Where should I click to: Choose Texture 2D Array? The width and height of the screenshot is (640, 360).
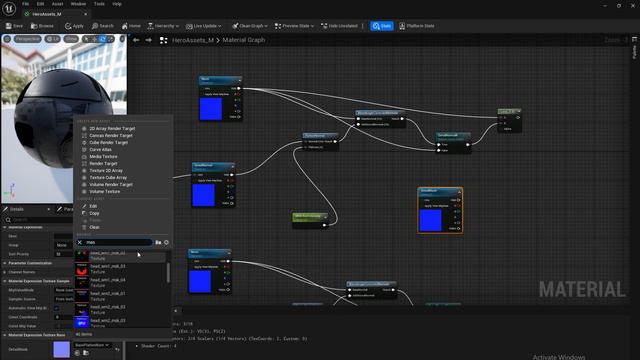[106, 170]
